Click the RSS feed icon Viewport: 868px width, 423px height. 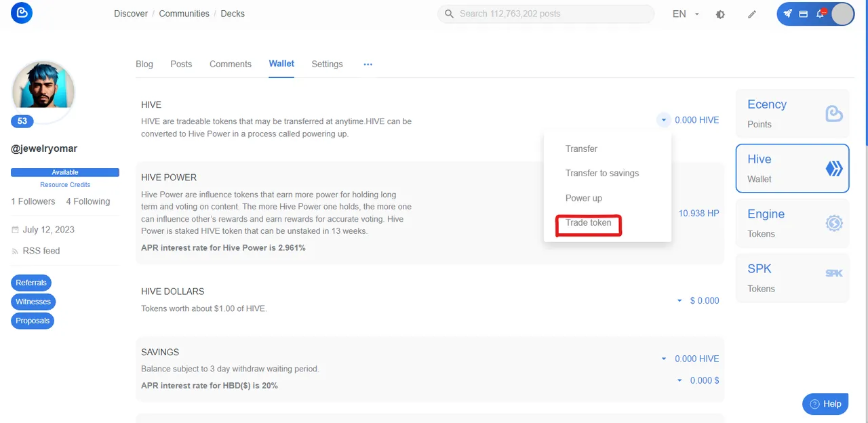(16, 251)
